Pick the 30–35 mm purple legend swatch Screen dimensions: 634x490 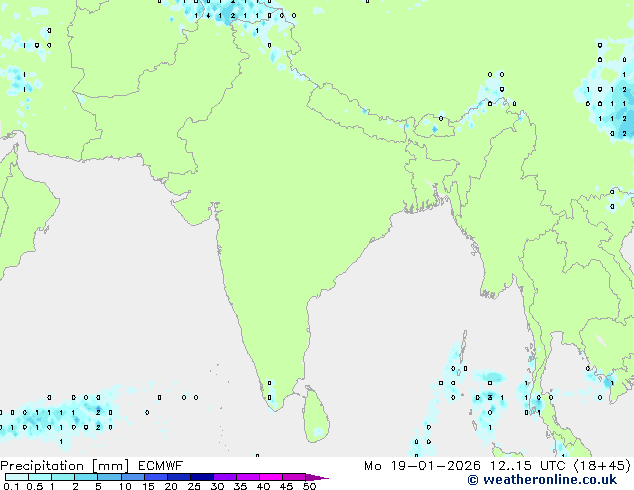[224, 477]
